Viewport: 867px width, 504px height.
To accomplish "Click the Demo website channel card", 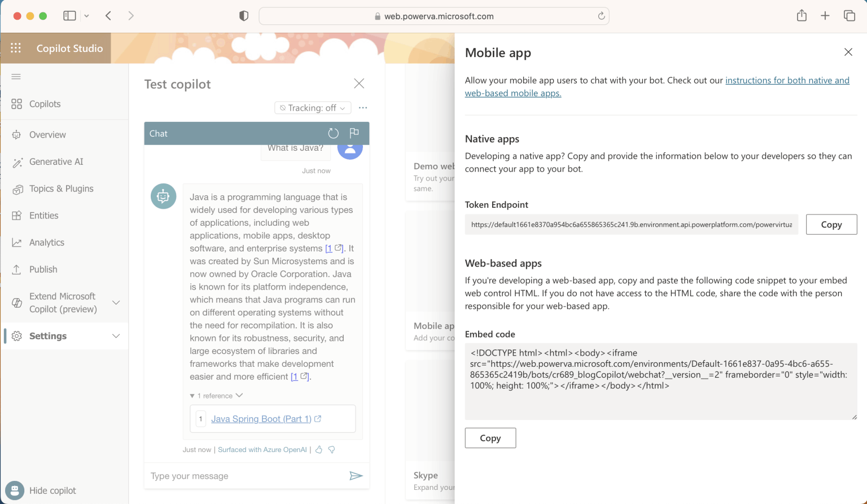I will pos(430,132).
